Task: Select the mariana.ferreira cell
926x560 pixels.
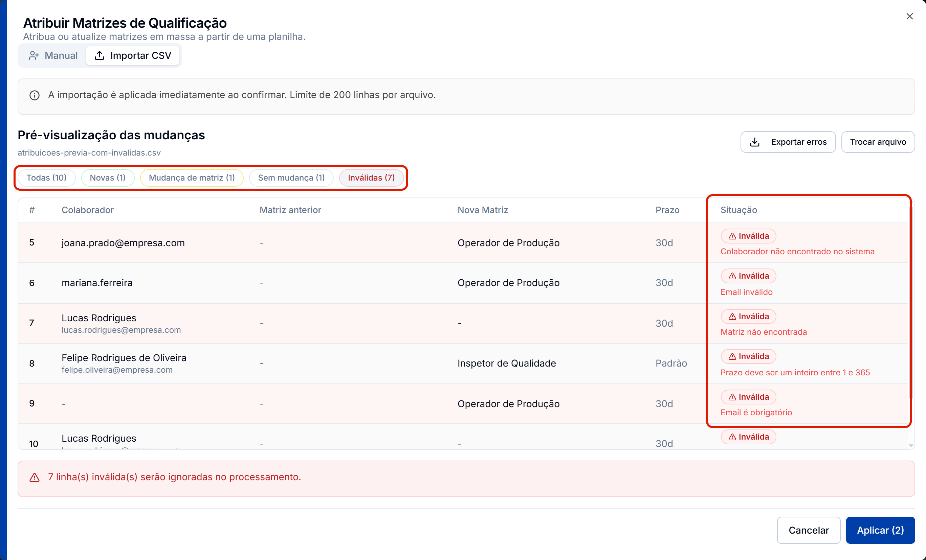Action: [97, 283]
